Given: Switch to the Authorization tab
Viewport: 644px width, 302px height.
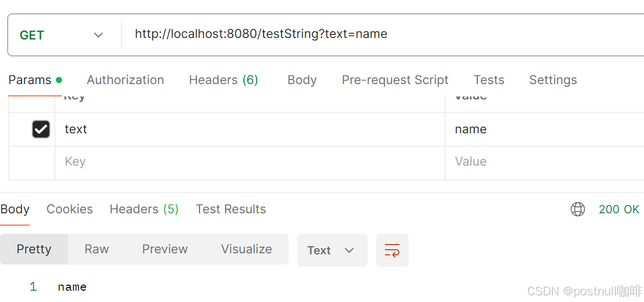Looking at the screenshot, I should pyautogui.click(x=125, y=80).
